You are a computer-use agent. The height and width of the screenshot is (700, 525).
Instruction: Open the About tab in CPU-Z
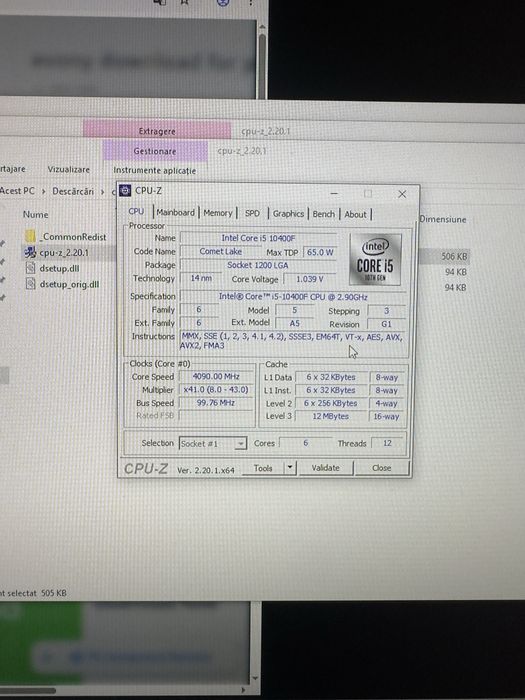[355, 214]
